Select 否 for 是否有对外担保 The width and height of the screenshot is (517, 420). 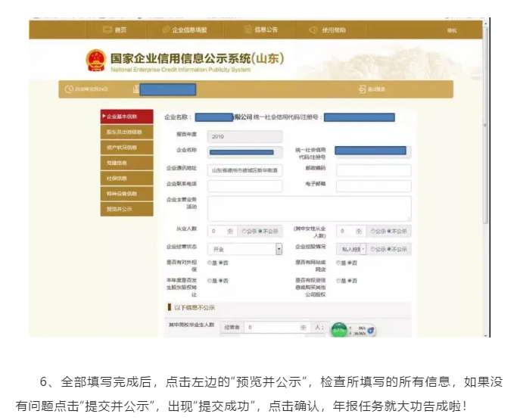point(220,263)
